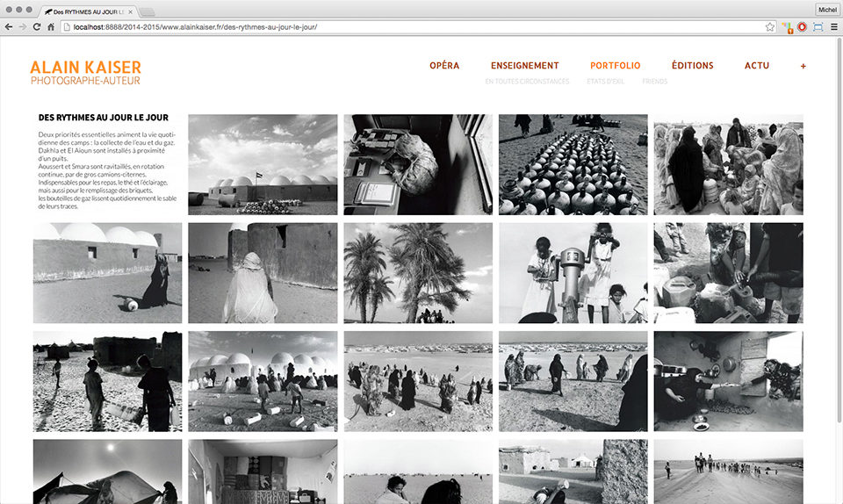Open the two heads in desert photo

[418, 472]
